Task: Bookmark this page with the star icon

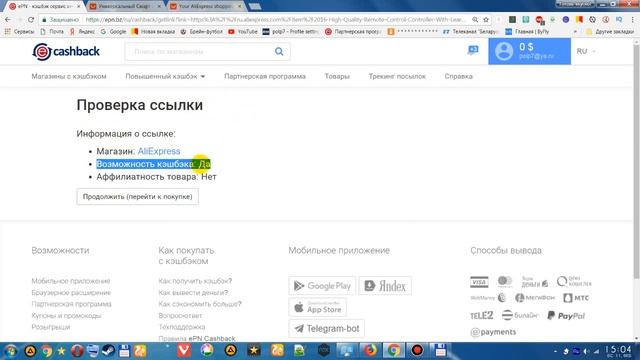Action: tap(486, 20)
